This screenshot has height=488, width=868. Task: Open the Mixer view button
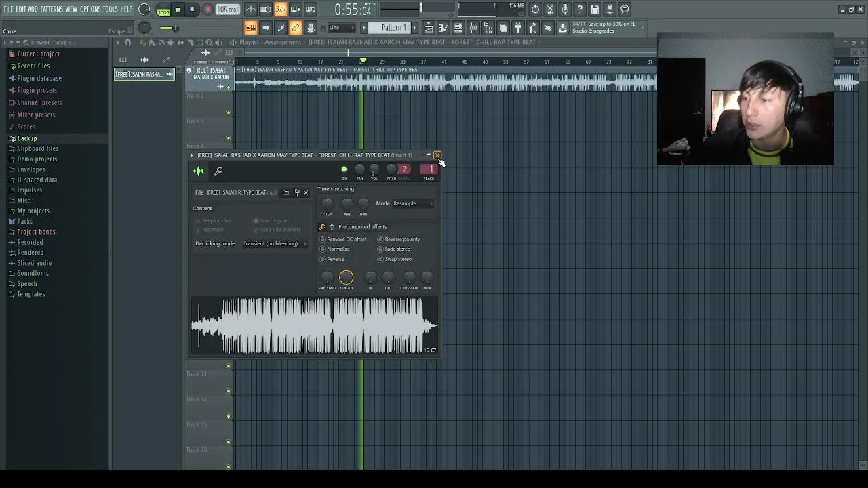pyautogui.click(x=473, y=28)
